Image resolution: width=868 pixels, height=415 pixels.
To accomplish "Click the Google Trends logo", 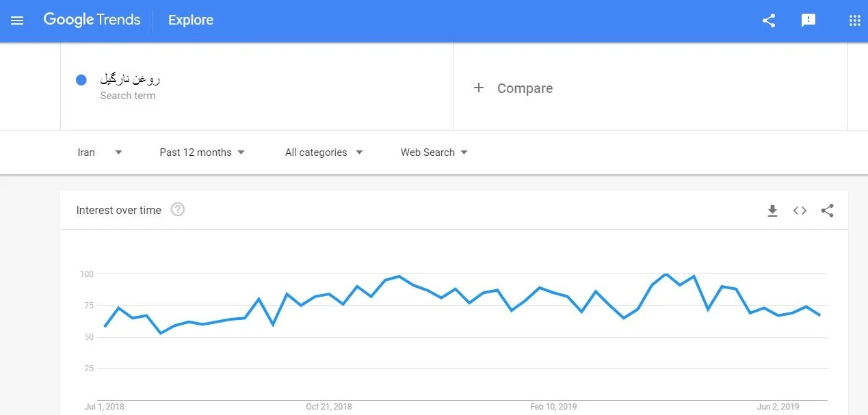I will [92, 20].
